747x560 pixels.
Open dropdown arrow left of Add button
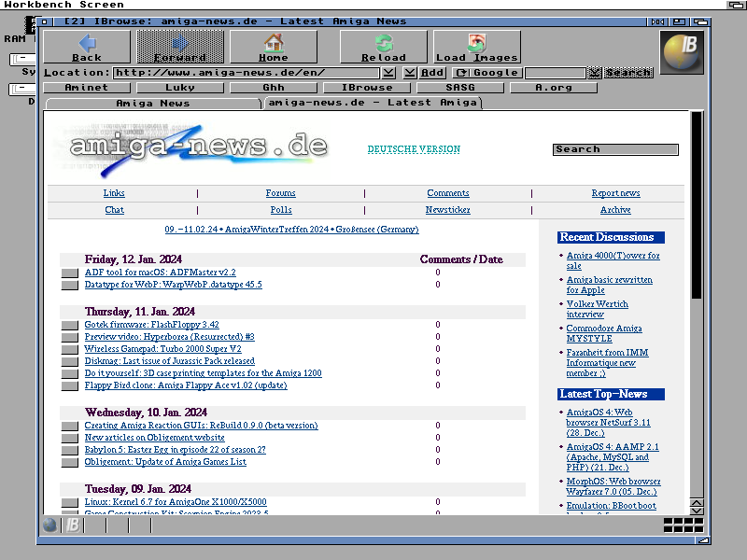410,73
